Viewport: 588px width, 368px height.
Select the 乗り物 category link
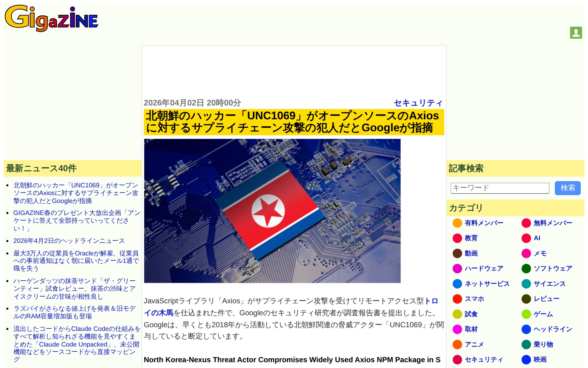pyautogui.click(x=543, y=344)
